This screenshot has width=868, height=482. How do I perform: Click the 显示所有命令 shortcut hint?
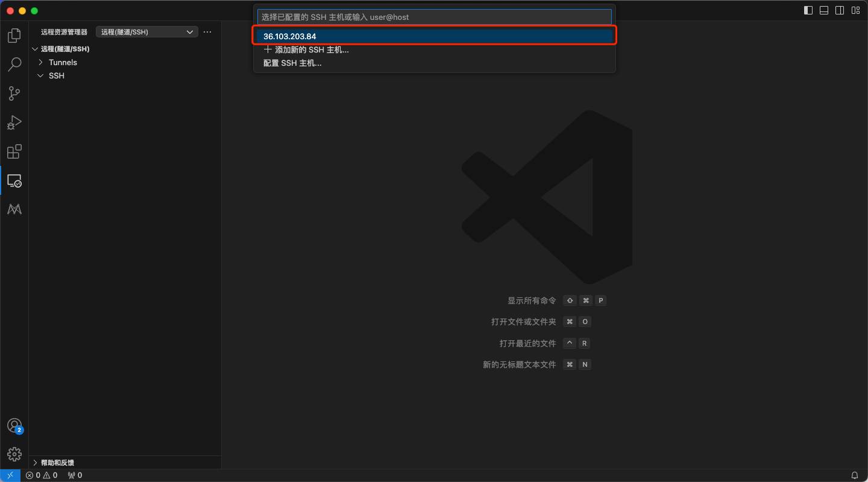[x=532, y=300]
